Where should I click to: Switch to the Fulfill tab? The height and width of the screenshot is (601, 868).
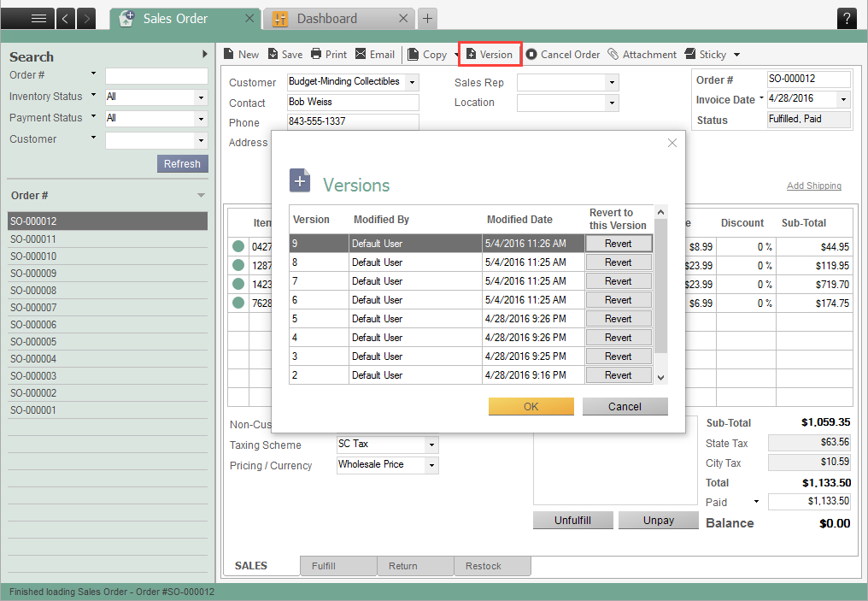pyautogui.click(x=338, y=566)
